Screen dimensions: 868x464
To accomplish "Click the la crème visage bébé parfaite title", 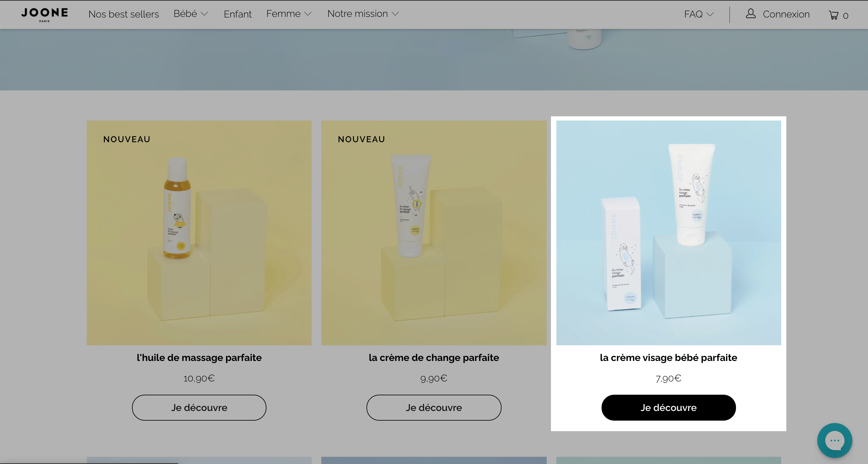I will click(668, 358).
